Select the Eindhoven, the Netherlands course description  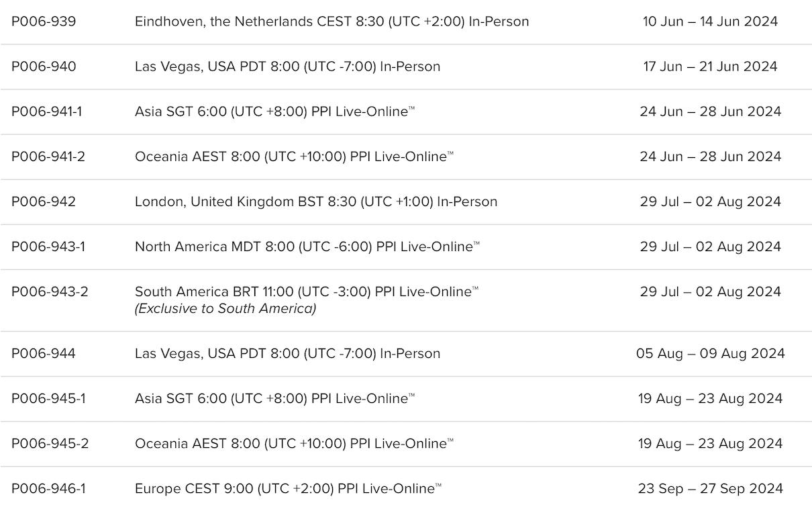tap(332, 21)
